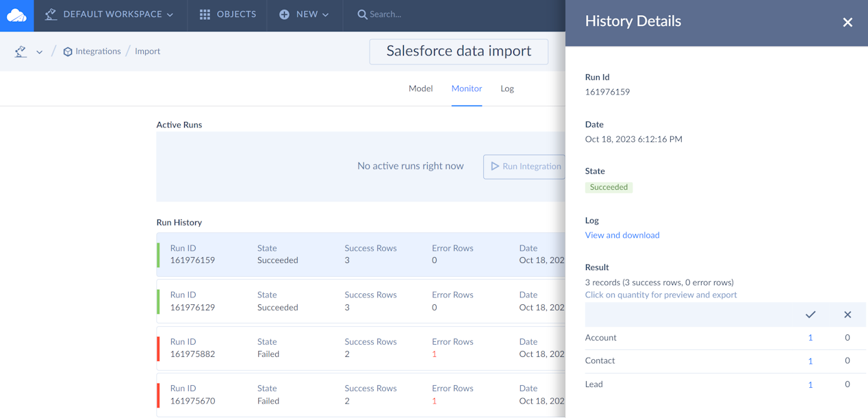868x418 pixels.
Task: Click the date Oct 18, 2023 6:12:16 PM
Action: (x=634, y=139)
